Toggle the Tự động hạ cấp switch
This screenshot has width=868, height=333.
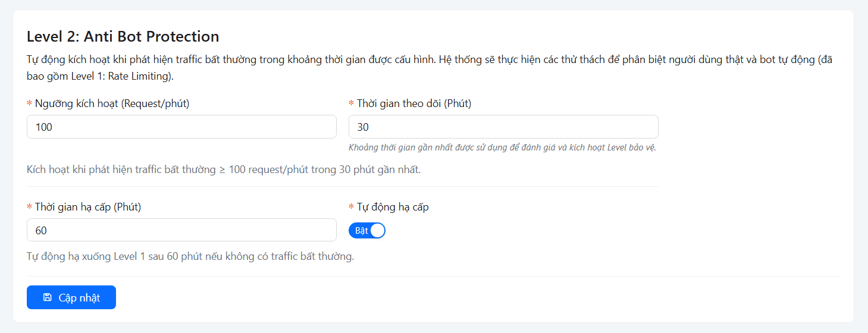[367, 230]
